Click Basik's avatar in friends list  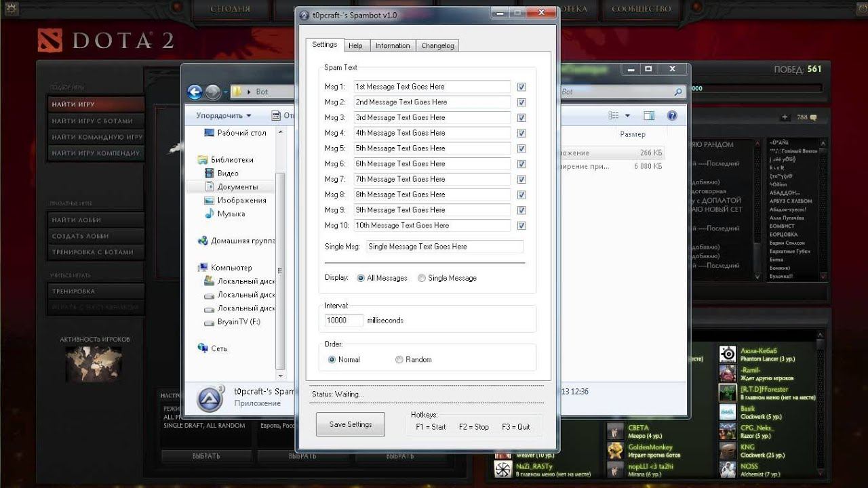coord(728,412)
